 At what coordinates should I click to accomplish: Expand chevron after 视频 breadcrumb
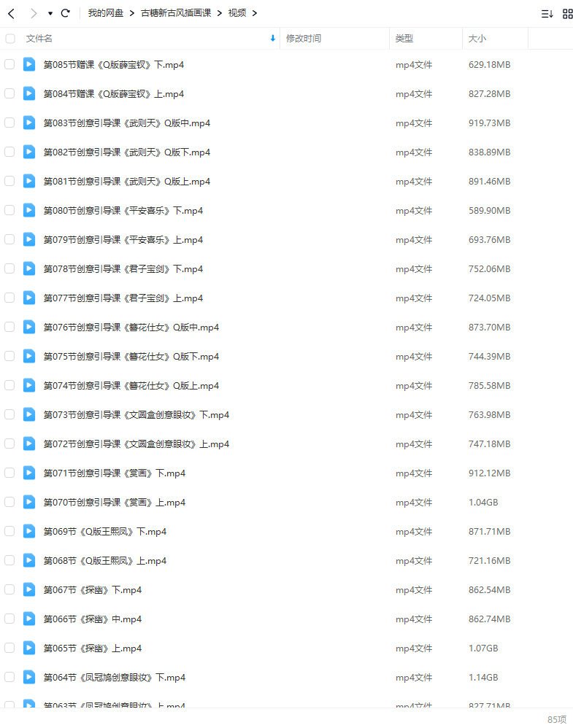click(255, 13)
